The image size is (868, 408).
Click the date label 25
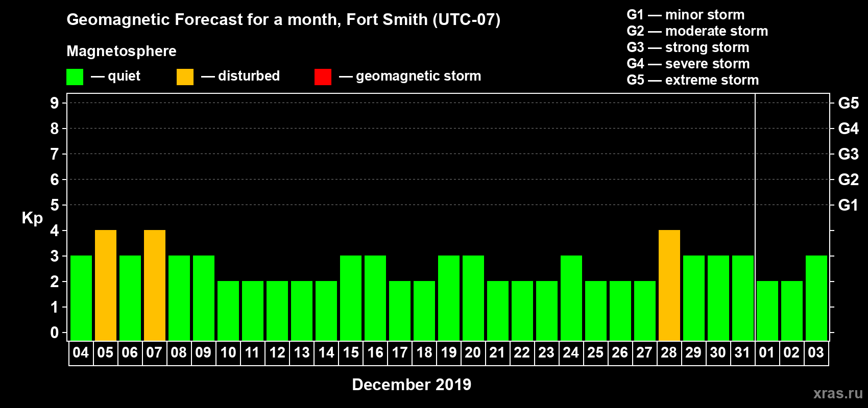pos(595,352)
